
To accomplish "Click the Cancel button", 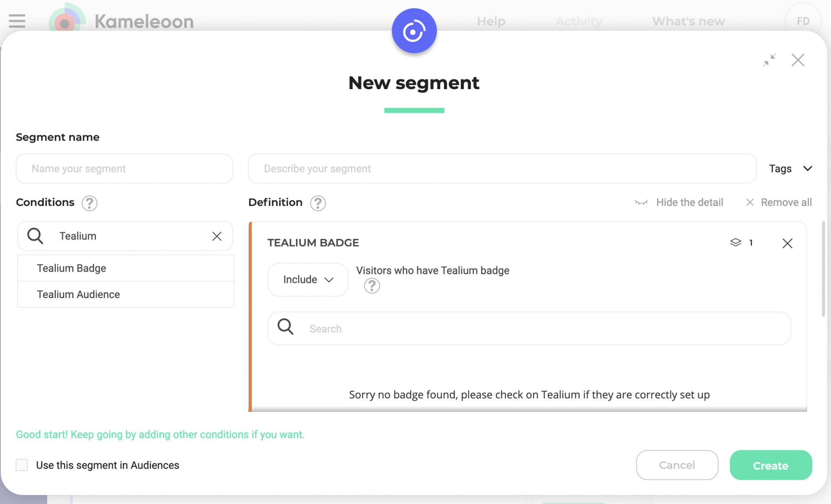I will pyautogui.click(x=677, y=465).
